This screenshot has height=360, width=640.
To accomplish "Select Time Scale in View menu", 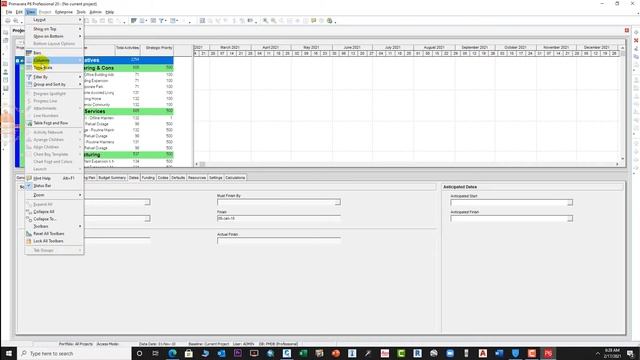I will pyautogui.click(x=54, y=68).
